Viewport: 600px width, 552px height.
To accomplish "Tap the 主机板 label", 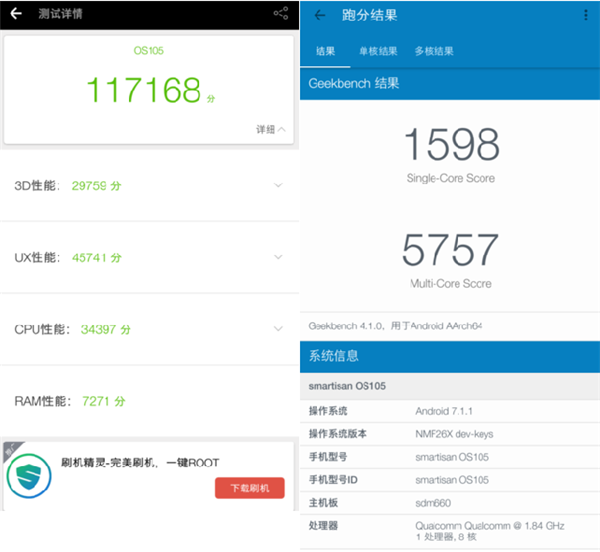I will (x=323, y=503).
